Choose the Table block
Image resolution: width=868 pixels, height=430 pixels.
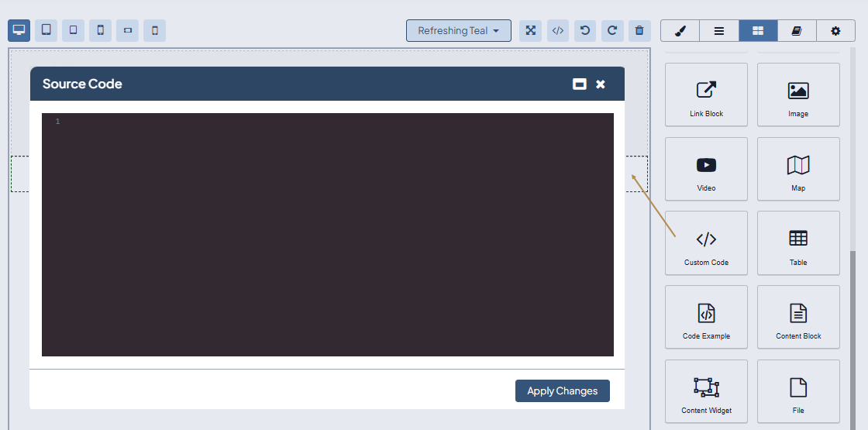[798, 243]
